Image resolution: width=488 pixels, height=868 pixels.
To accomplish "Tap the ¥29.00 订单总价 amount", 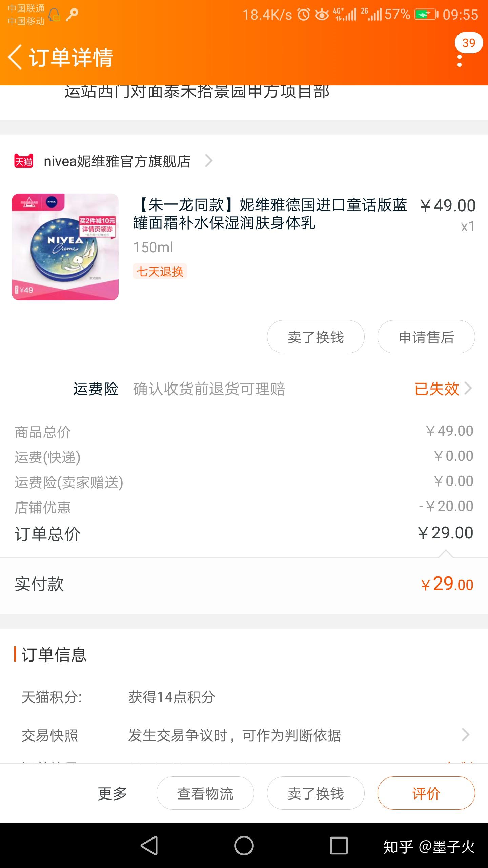I will click(x=445, y=533).
